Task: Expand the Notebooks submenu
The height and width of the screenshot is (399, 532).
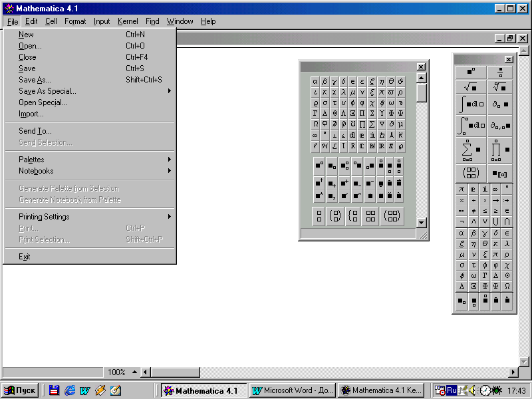Action: (x=90, y=171)
